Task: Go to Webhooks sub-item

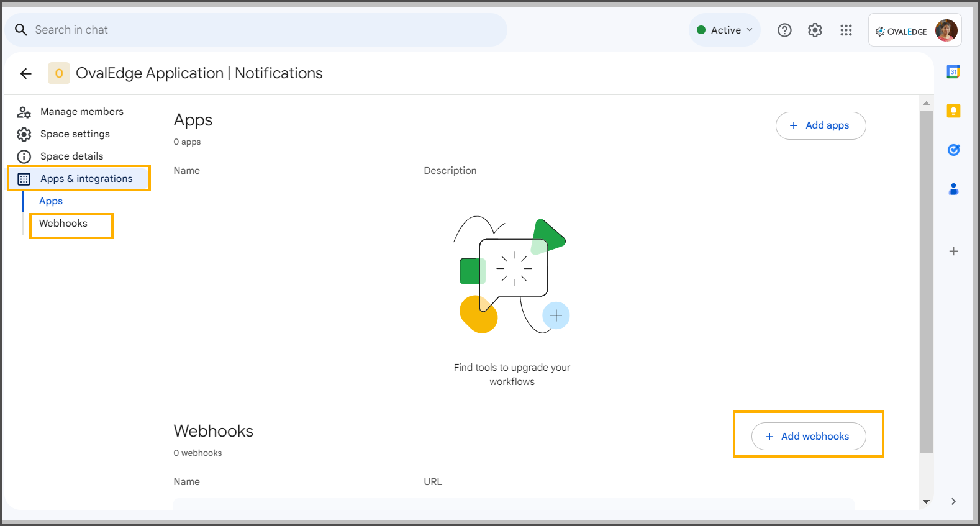Action: 63,224
